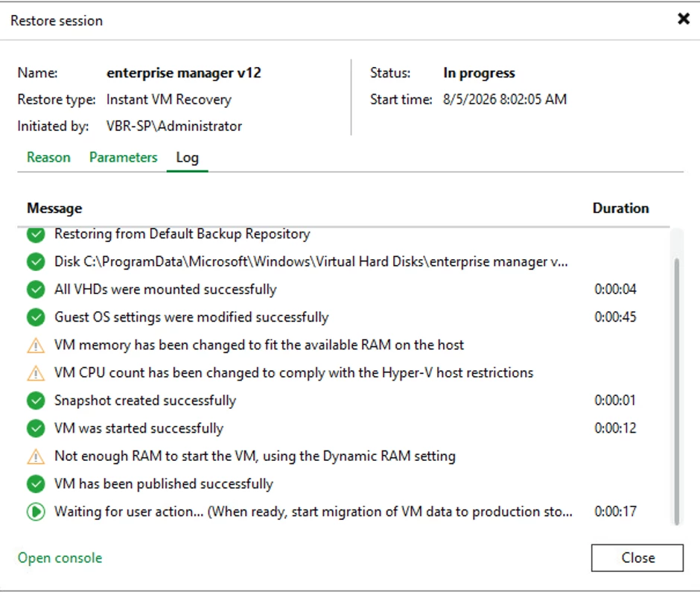
Task: Select 'All VHDs were mounted successfully' entry
Action: [x=165, y=289]
